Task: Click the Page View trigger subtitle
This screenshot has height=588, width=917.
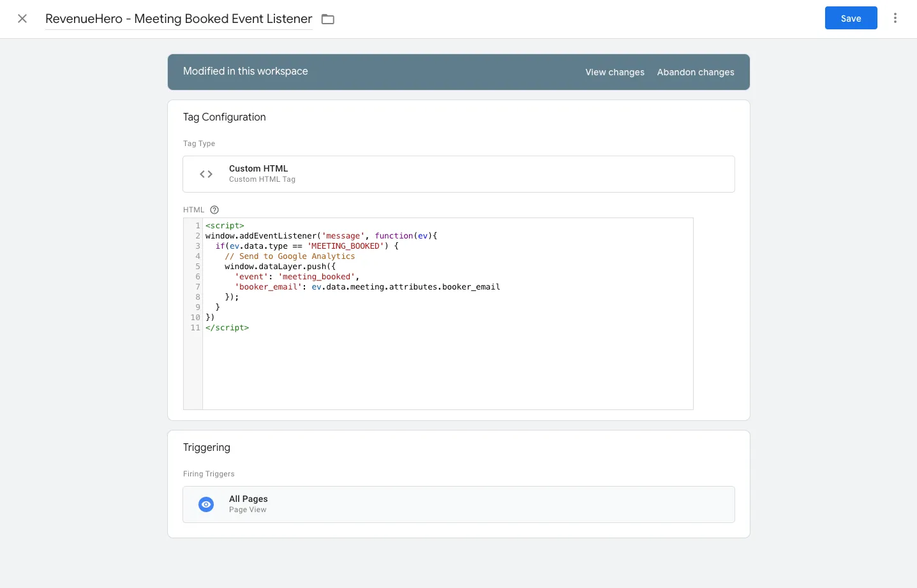Action: (x=248, y=510)
